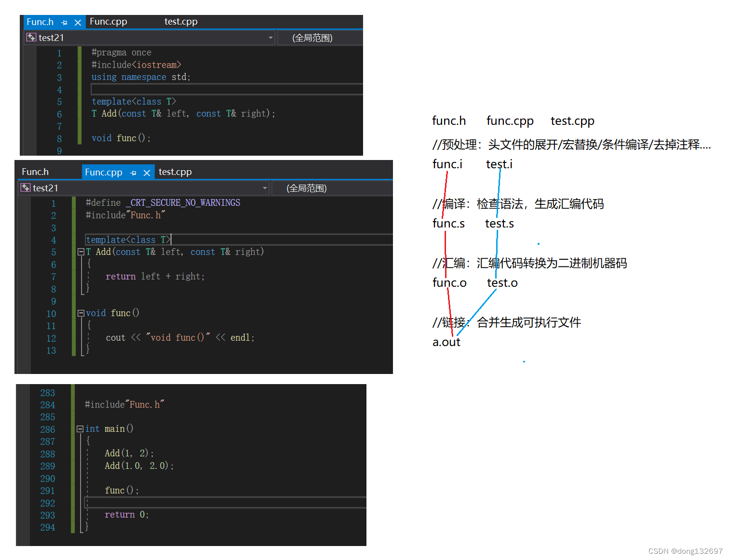730x560 pixels.
Task: Click the 'test.s' diagram label
Action: coord(500,224)
